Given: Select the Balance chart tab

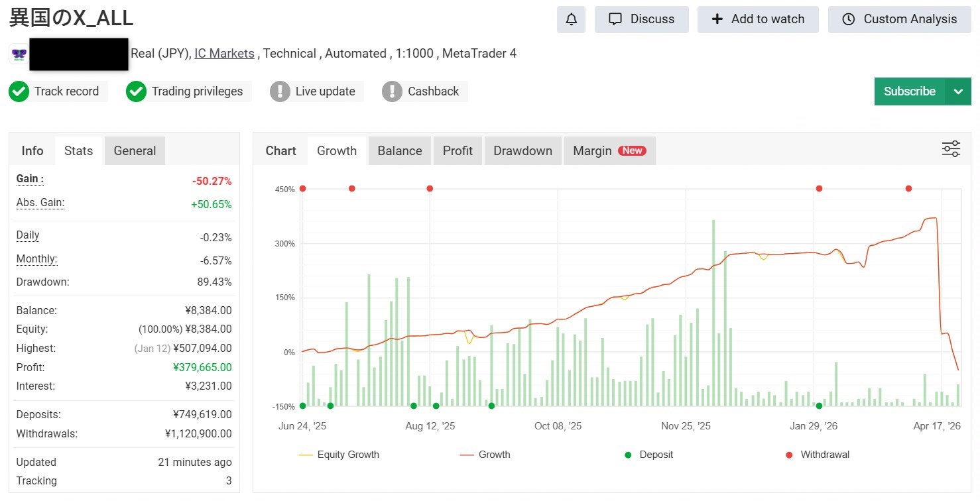Looking at the screenshot, I should pyautogui.click(x=399, y=150).
